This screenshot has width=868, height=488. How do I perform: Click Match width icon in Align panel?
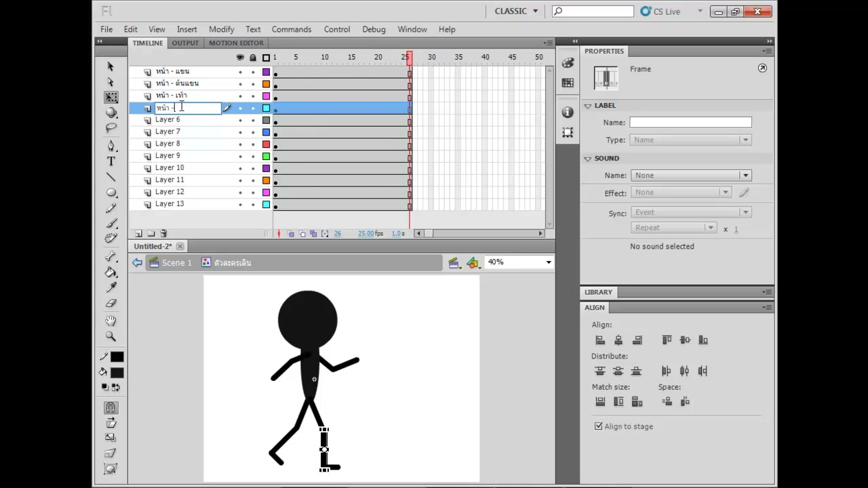(600, 402)
